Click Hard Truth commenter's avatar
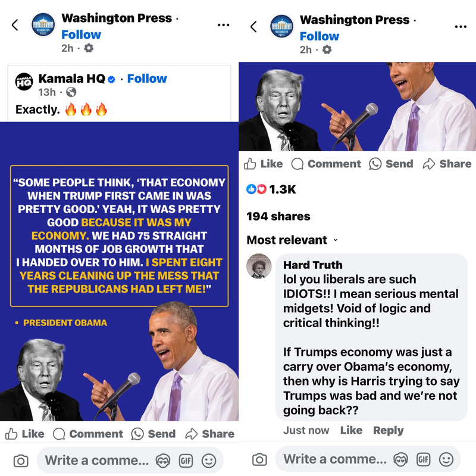Viewport: 476px width, 476px height. [259, 266]
